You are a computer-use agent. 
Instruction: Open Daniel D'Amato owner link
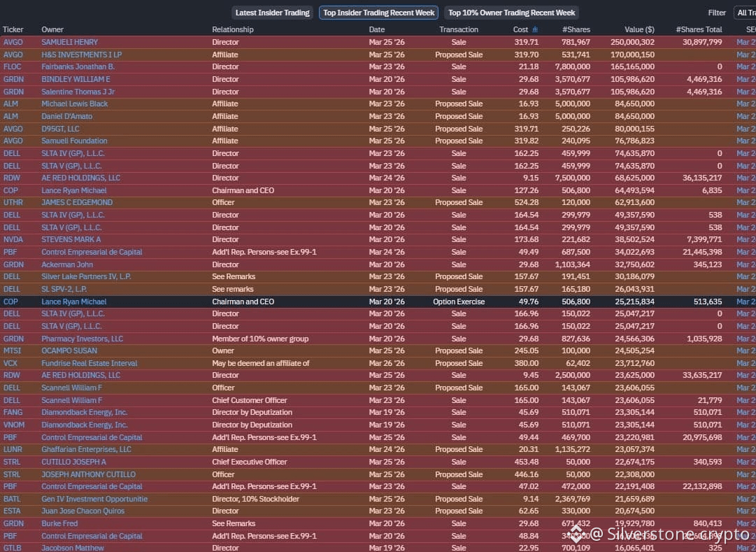coord(67,116)
